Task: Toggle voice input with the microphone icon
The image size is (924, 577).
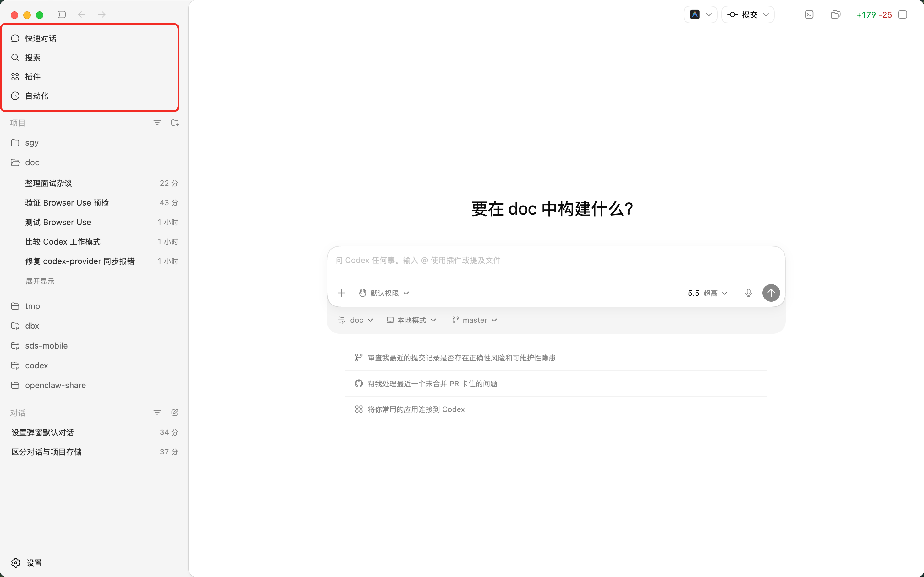Action: click(x=748, y=293)
